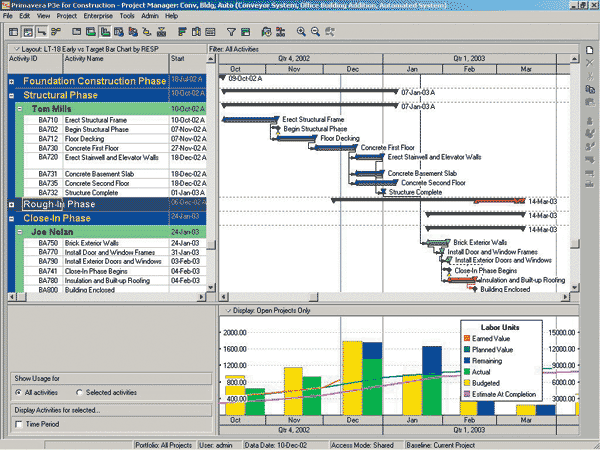Open the Group and Sort icon

click(x=245, y=32)
